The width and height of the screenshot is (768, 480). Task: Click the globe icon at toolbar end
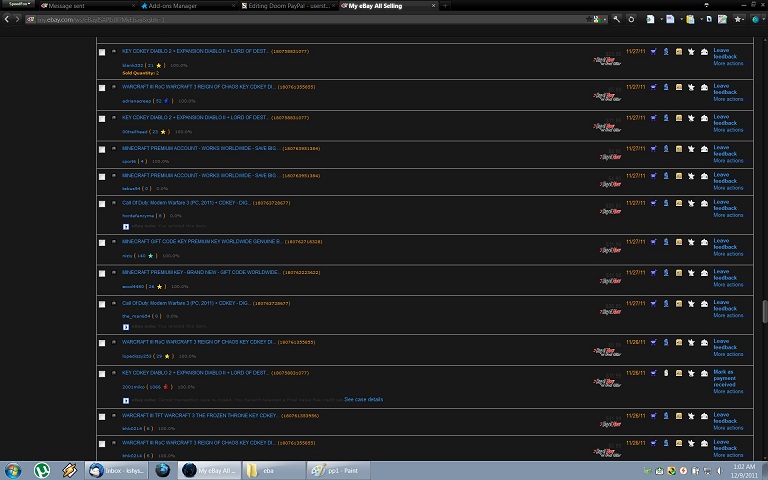pyautogui.click(x=756, y=19)
